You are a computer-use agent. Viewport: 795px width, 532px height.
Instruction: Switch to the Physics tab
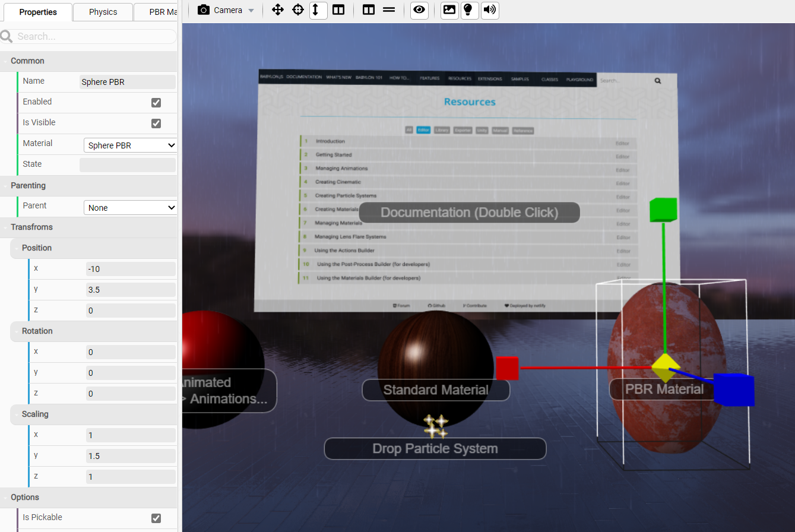pos(102,11)
